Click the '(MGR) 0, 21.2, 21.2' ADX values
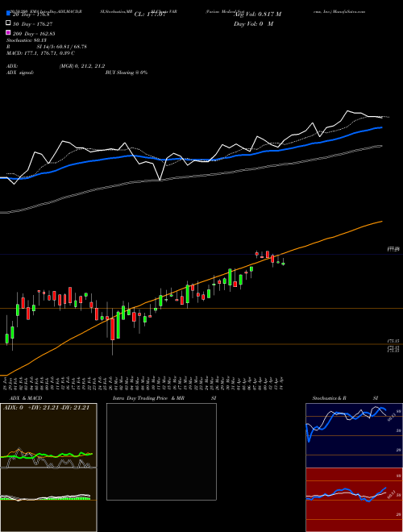Screen dimensions: 403x532 82,66
